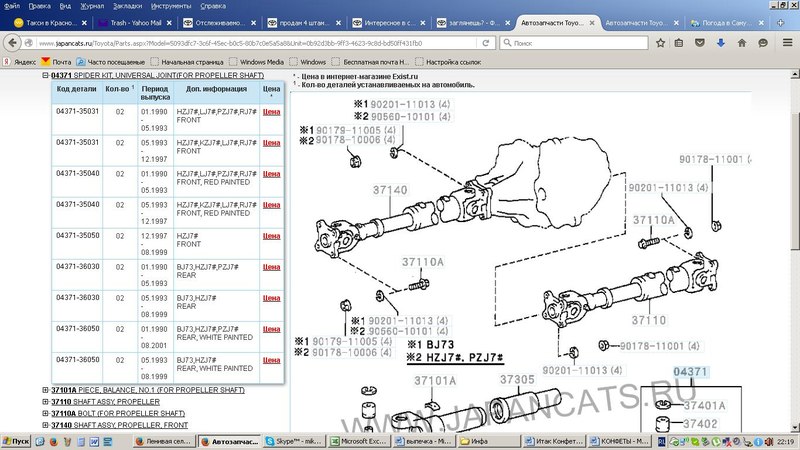The width and height of the screenshot is (800, 450).
Task: Expand the 37110 SHAFT ASSY, PROPELLER node
Action: (x=45, y=402)
